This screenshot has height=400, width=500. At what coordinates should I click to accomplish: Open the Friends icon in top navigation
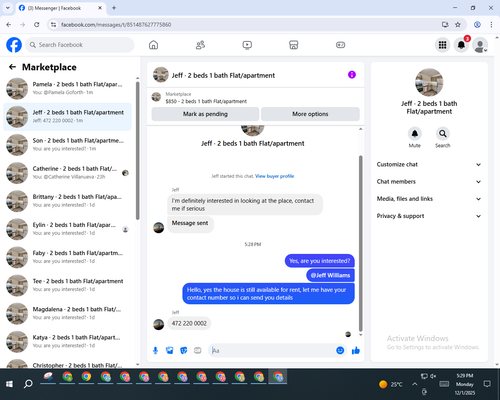pyautogui.click(x=200, y=45)
